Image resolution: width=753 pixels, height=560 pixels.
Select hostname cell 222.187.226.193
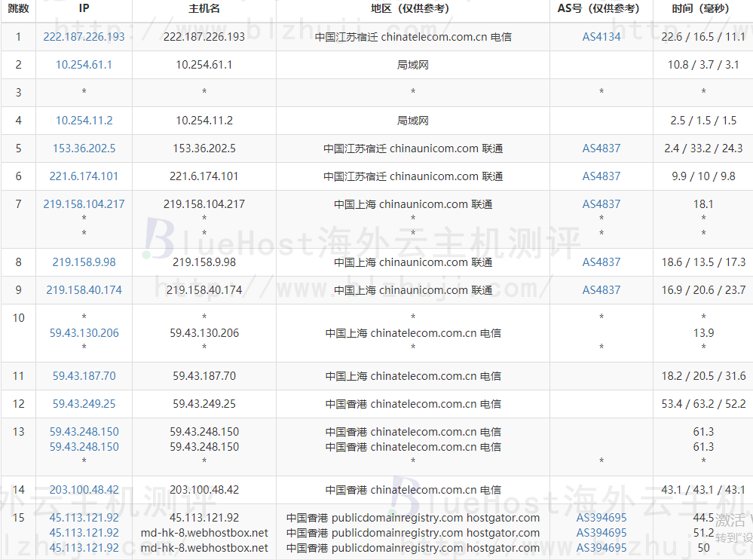[204, 36]
